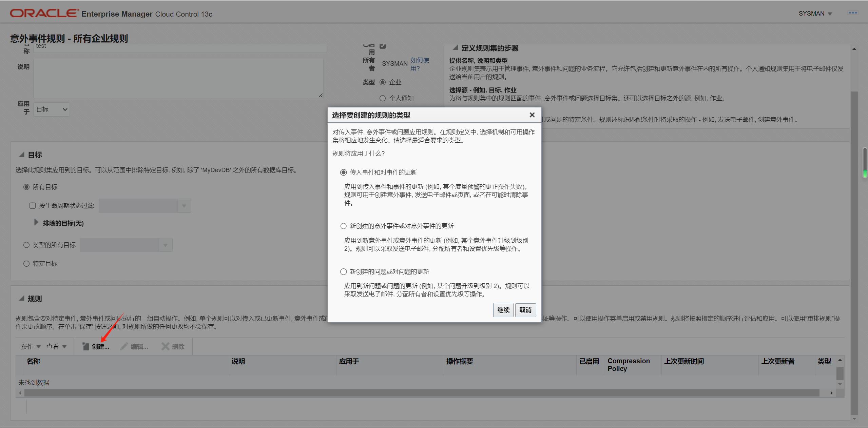Open the 操作 menu
868x428 pixels.
click(31, 346)
